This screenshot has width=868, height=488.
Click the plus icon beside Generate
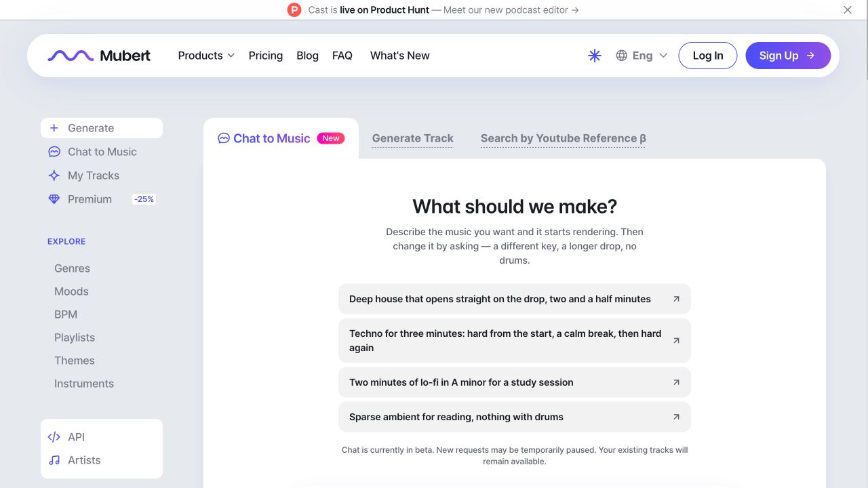pyautogui.click(x=54, y=128)
